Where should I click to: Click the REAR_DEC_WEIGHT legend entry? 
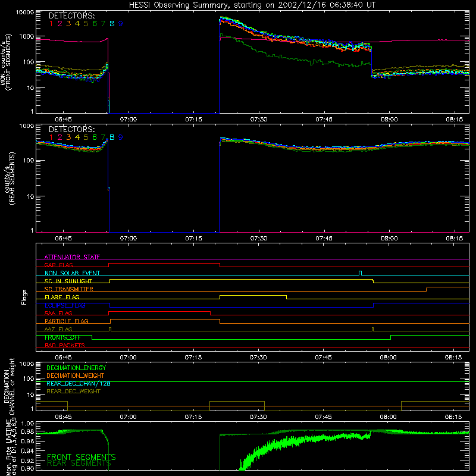tap(73, 392)
